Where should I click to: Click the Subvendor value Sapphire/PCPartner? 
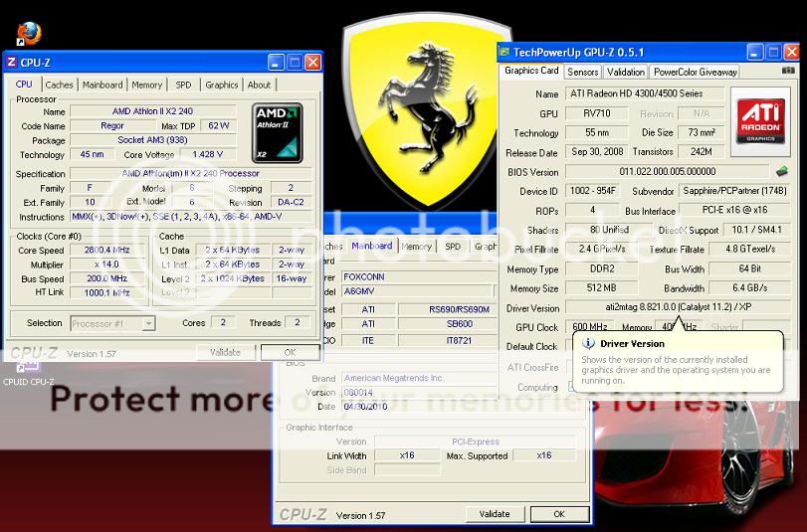[734, 191]
